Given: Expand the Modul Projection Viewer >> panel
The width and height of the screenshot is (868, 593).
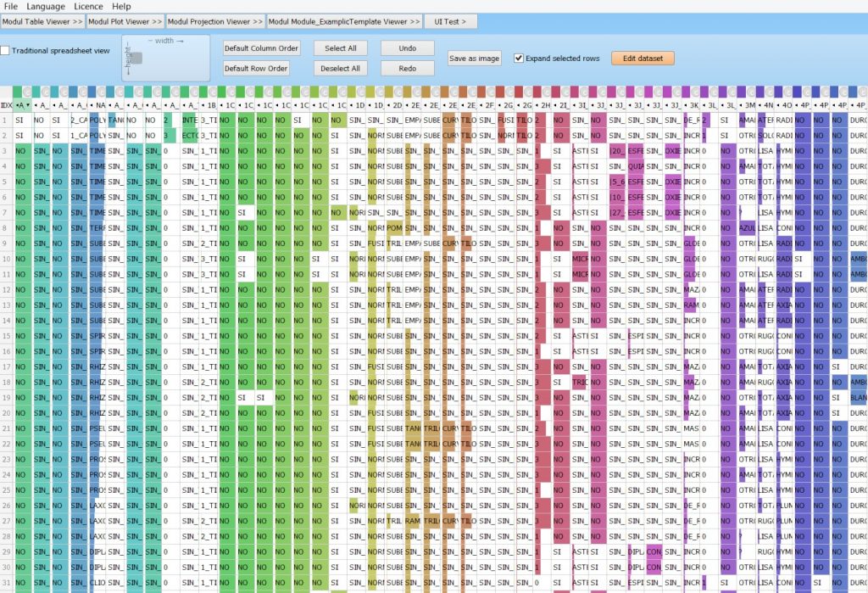Looking at the screenshot, I should click(x=215, y=21).
